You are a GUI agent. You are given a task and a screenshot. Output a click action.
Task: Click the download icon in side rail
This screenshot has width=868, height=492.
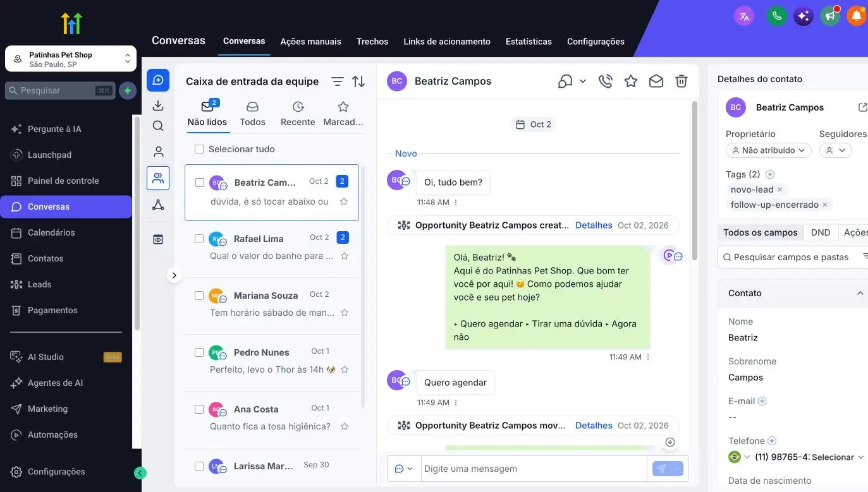(x=158, y=105)
